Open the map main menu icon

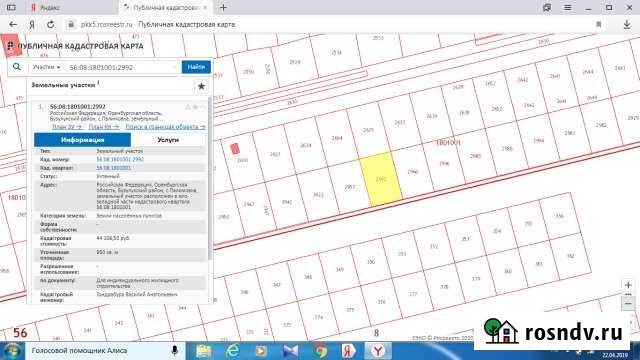click(11, 46)
